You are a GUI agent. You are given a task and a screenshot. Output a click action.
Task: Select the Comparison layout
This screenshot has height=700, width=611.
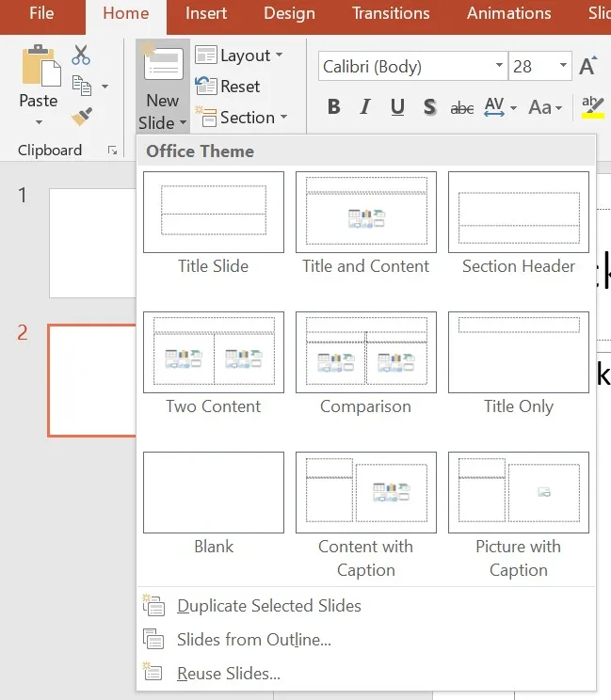pyautogui.click(x=366, y=352)
